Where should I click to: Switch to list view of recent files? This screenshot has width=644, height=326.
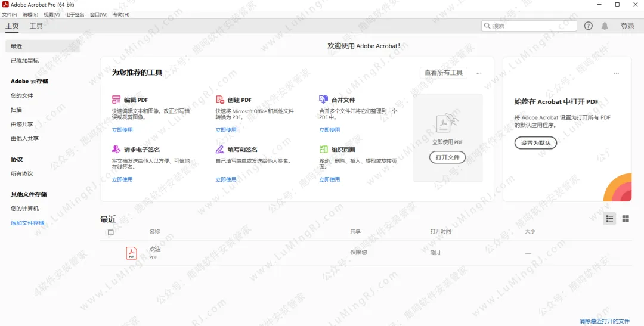click(609, 219)
